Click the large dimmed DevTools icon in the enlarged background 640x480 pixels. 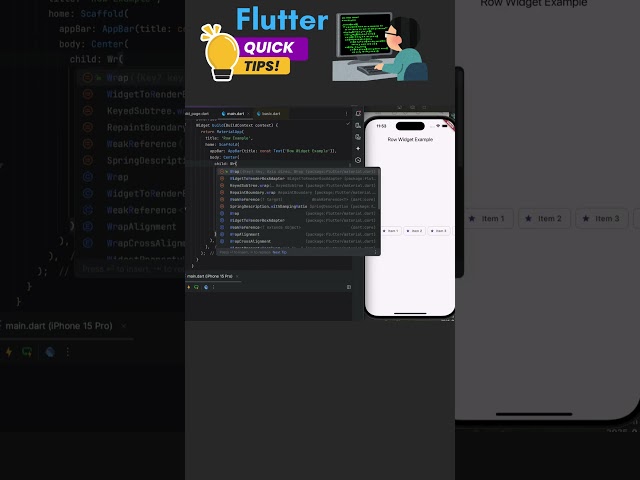pos(50,352)
